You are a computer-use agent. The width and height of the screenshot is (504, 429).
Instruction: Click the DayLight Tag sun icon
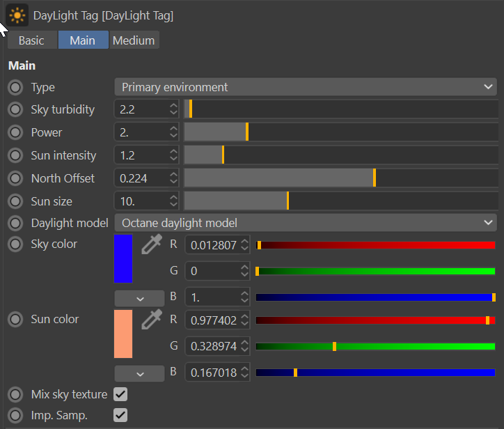[x=17, y=15]
